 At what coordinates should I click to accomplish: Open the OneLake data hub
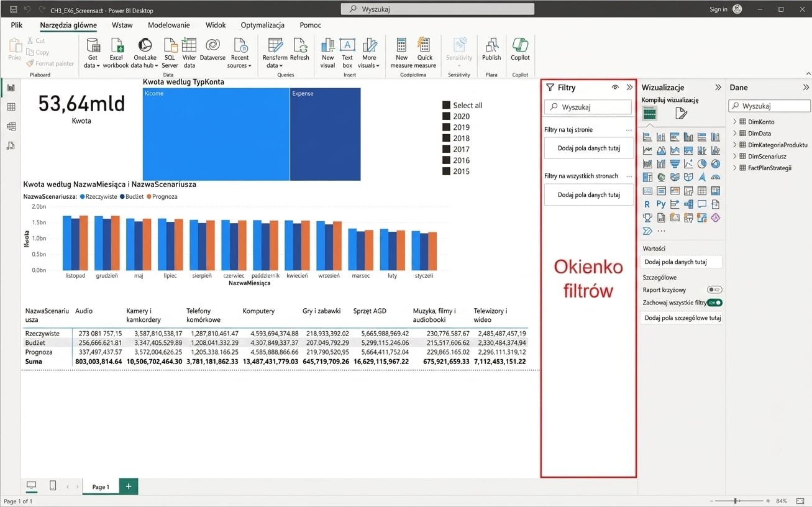144,53
